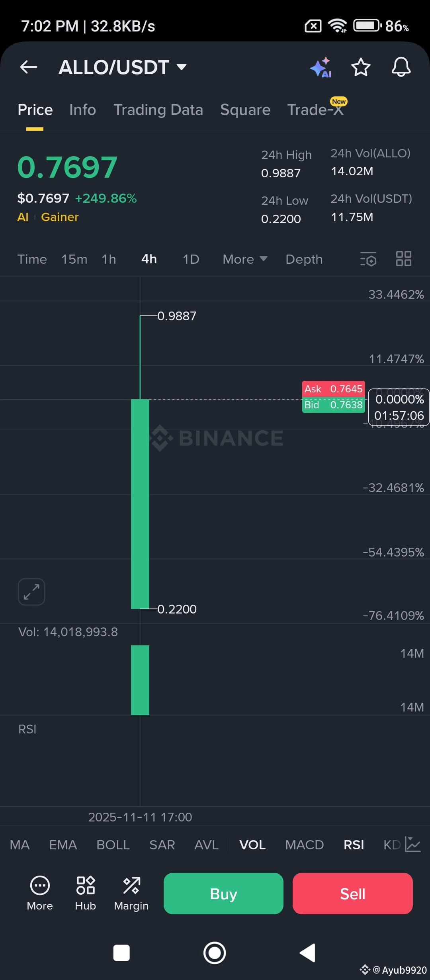This screenshot has height=980, width=430.
Task: Open the Hub icon
Action: pyautogui.click(x=86, y=893)
